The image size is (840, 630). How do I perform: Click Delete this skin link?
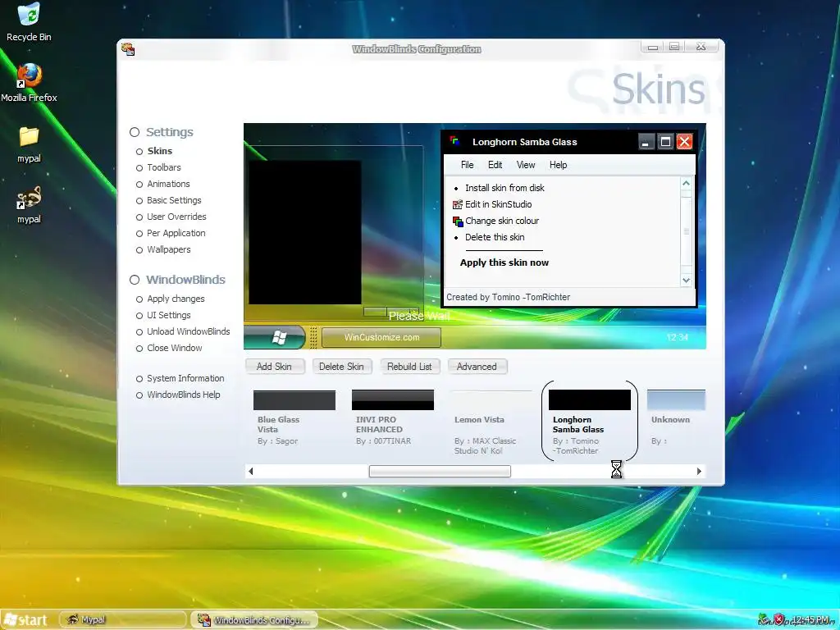(495, 237)
